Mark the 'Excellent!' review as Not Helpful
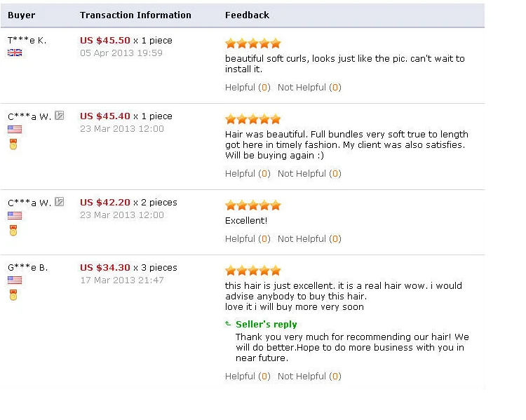 pyautogui.click(x=309, y=239)
